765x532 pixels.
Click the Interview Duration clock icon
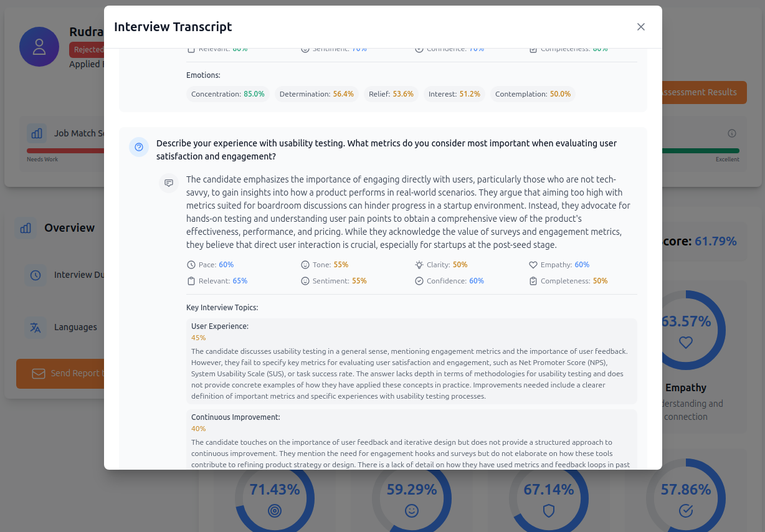point(36,275)
